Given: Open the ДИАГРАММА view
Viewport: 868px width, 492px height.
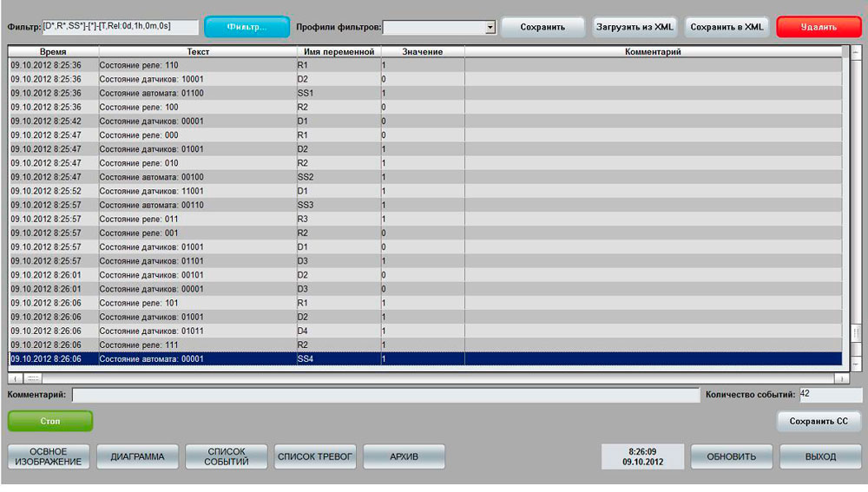Looking at the screenshot, I should (137, 456).
